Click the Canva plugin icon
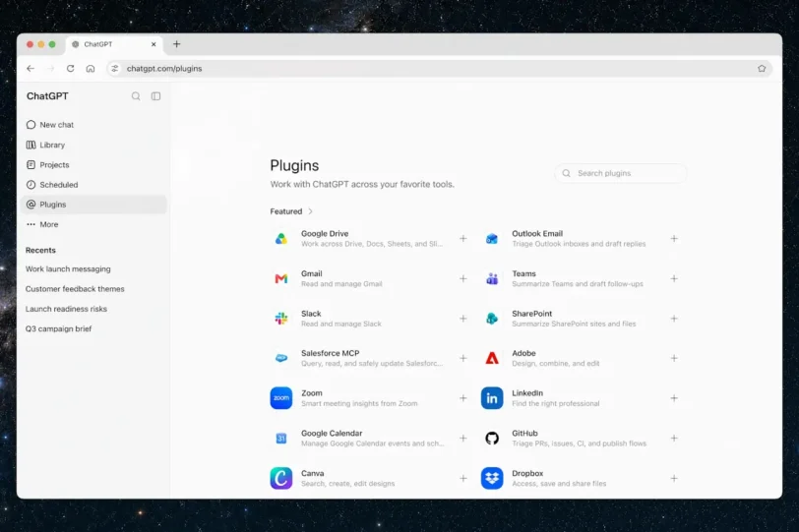This screenshot has width=799, height=532. pos(280,478)
